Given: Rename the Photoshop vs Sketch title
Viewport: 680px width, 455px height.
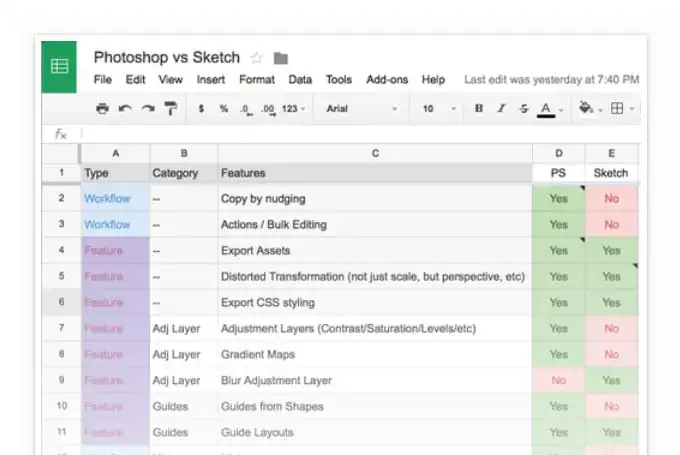Looking at the screenshot, I should [x=167, y=57].
